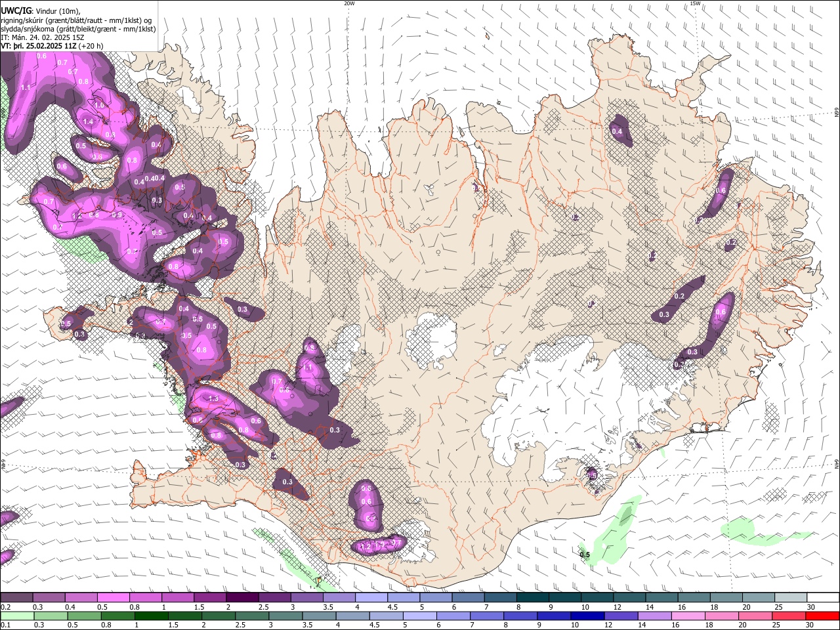Pick the 0.5 swatch in lower green scale
The width and height of the screenshot is (840, 630).
point(84,616)
